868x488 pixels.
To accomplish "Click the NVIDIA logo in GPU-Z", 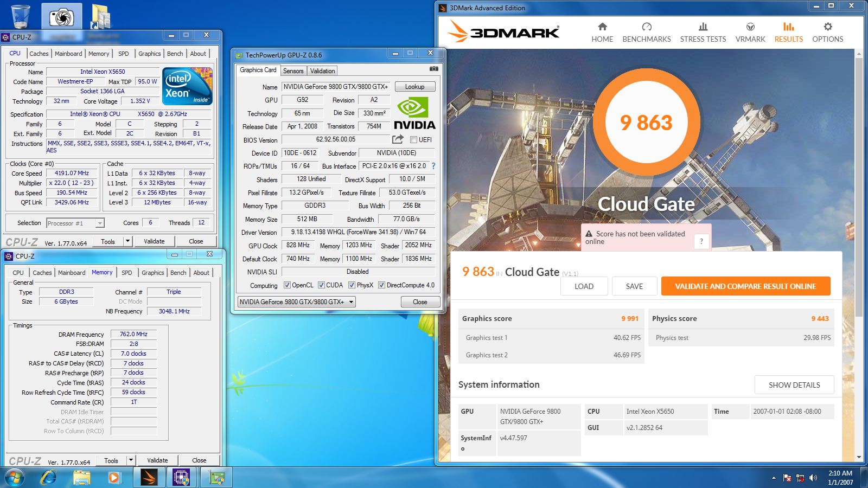I will pos(414,114).
